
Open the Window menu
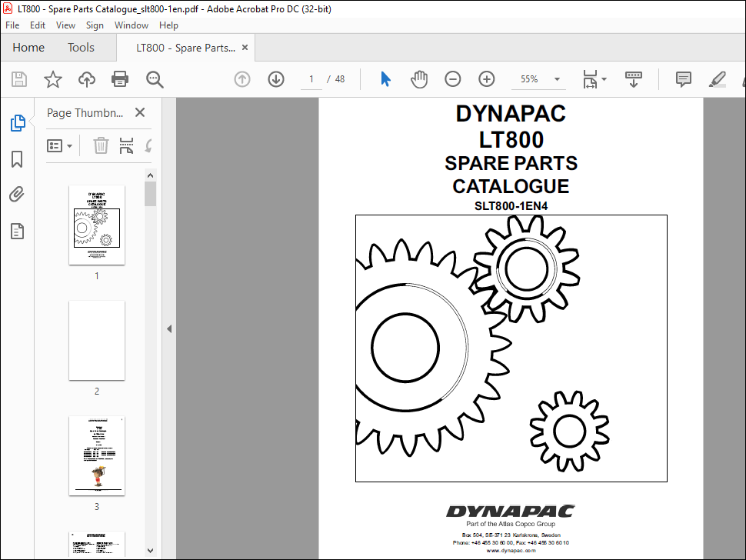coord(132,25)
